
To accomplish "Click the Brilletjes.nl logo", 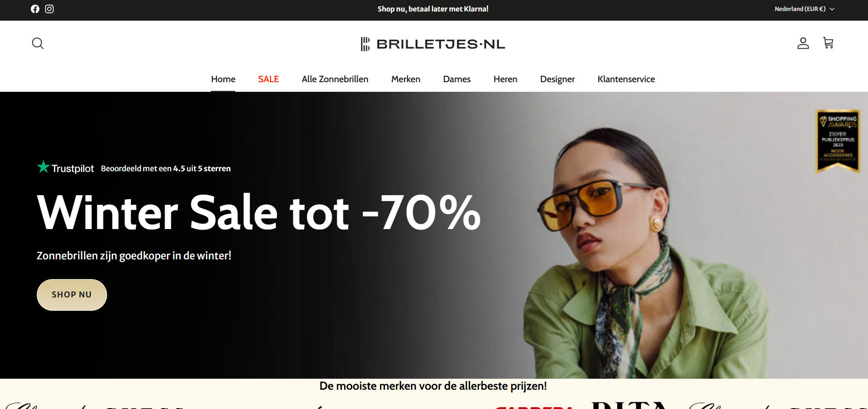I will pos(433,44).
